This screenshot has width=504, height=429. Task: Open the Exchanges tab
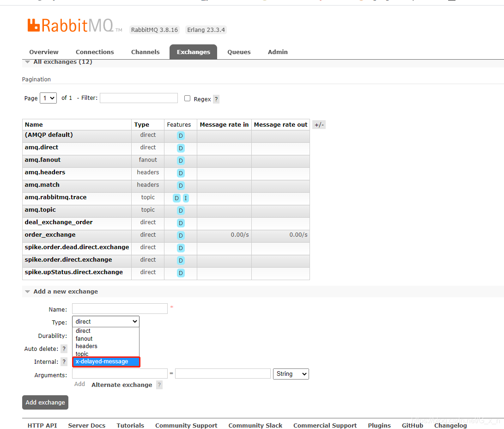click(x=193, y=52)
